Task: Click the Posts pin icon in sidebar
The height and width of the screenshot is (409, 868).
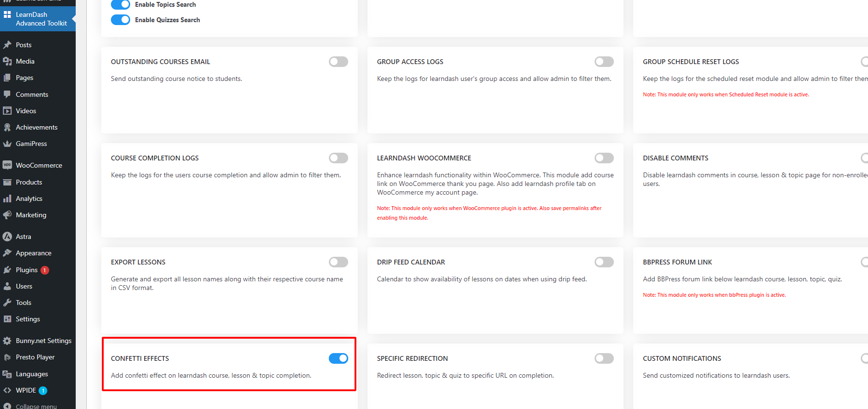Action: click(7, 45)
